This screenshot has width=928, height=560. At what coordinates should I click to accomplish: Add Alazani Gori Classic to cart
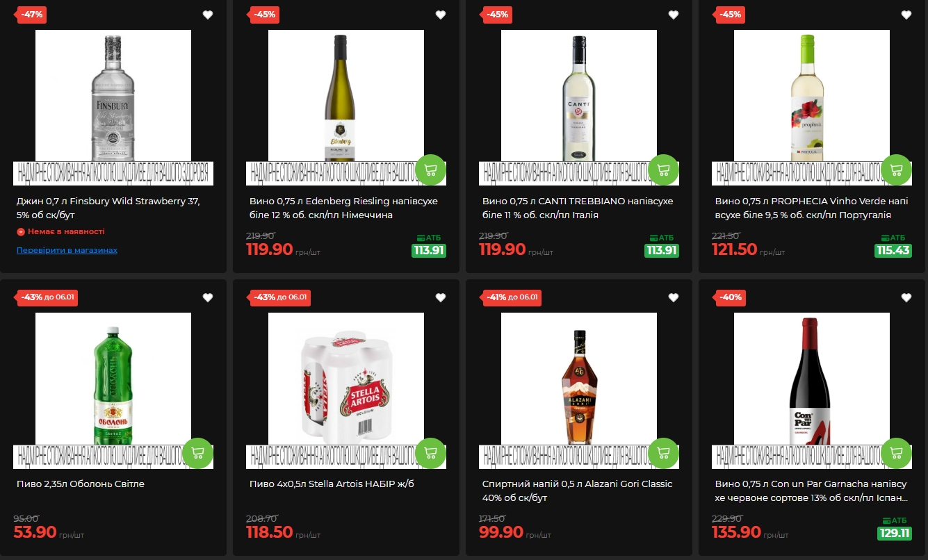click(x=663, y=453)
